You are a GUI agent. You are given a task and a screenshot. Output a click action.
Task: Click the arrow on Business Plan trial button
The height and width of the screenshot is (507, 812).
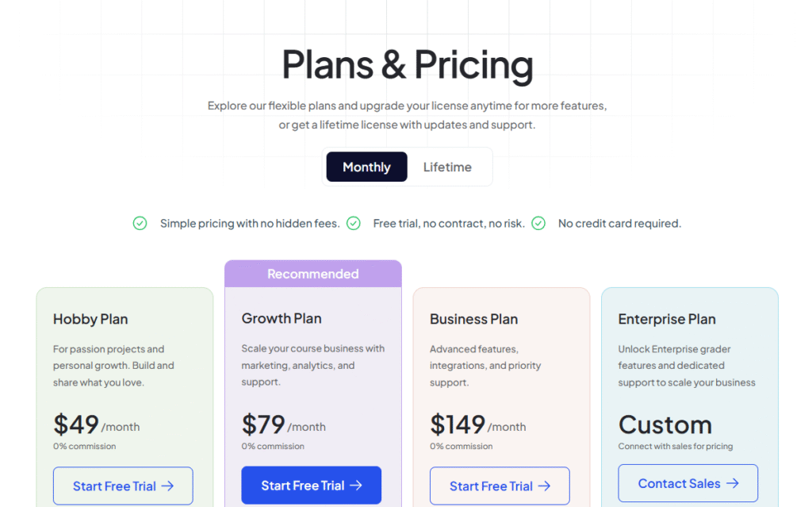pos(544,486)
